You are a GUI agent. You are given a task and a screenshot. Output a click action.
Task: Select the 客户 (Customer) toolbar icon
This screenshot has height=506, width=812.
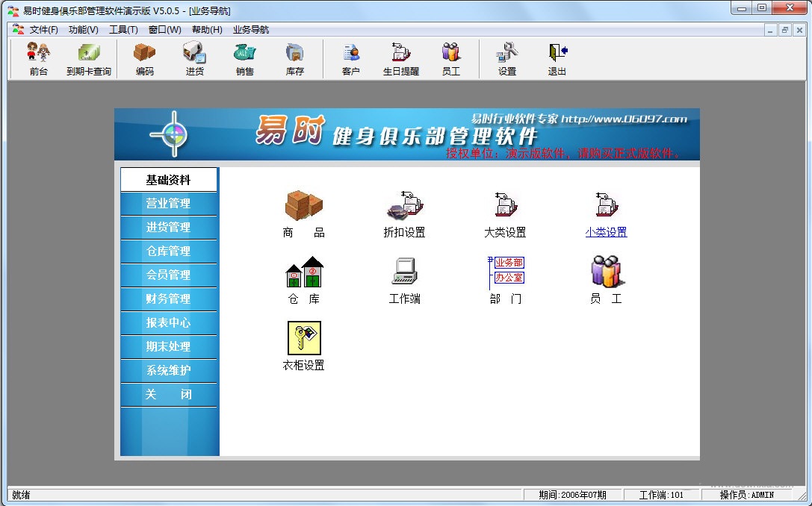[x=350, y=58]
